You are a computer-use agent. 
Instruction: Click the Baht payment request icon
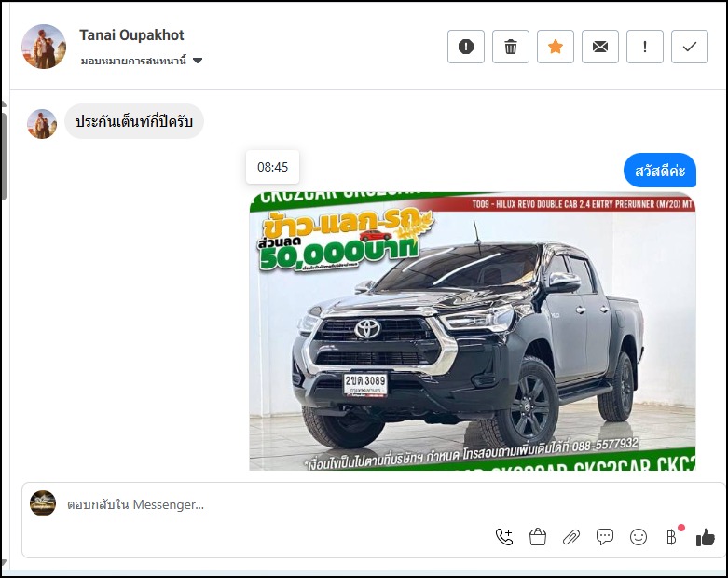(672, 537)
